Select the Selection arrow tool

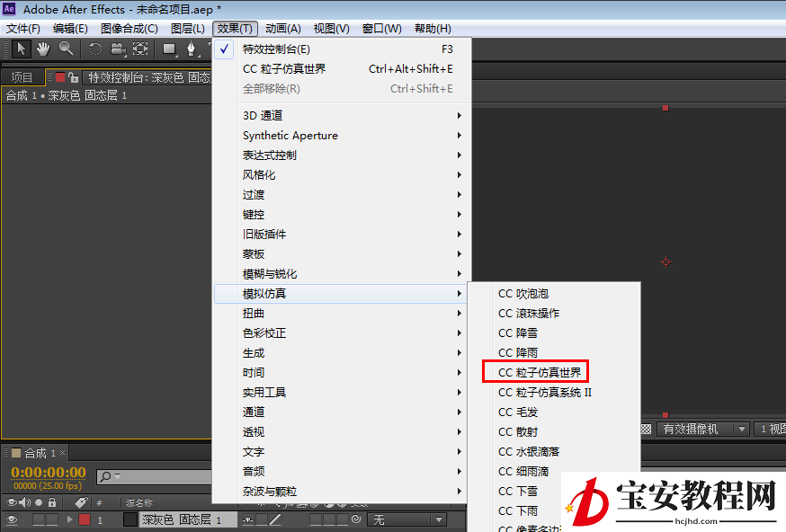click(21, 49)
